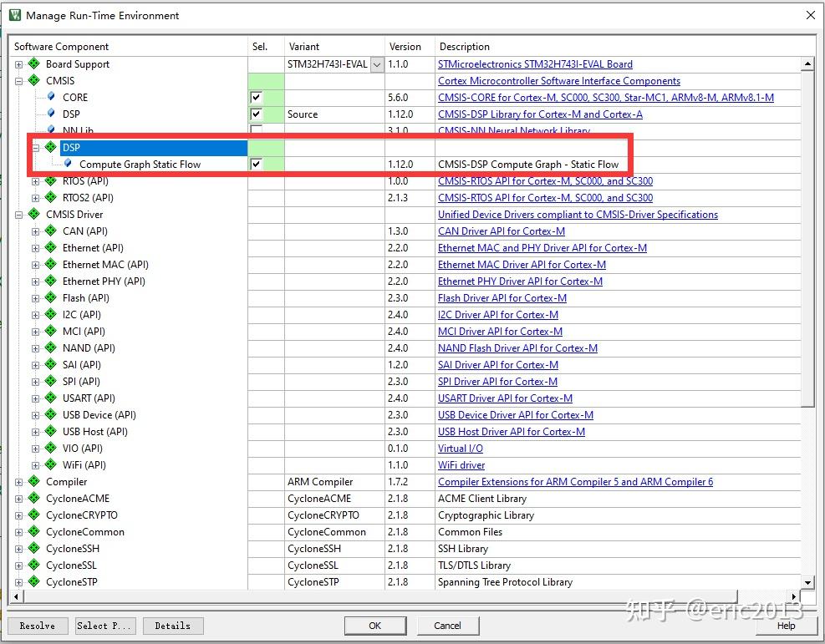Click the CMSIS green diamond icon

click(x=34, y=80)
